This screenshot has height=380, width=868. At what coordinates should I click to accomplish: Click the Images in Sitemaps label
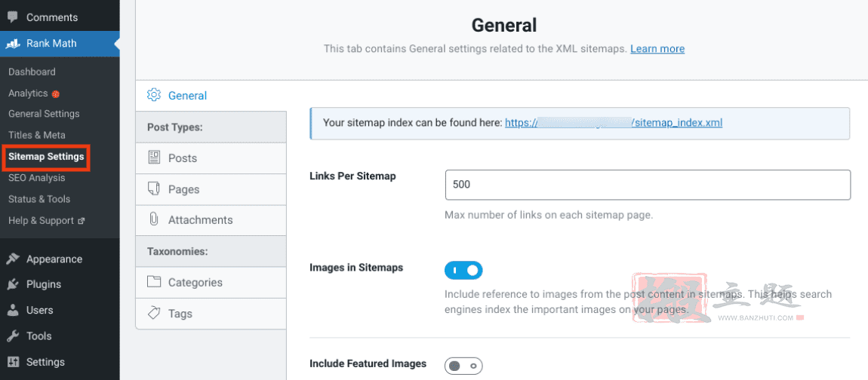(356, 268)
